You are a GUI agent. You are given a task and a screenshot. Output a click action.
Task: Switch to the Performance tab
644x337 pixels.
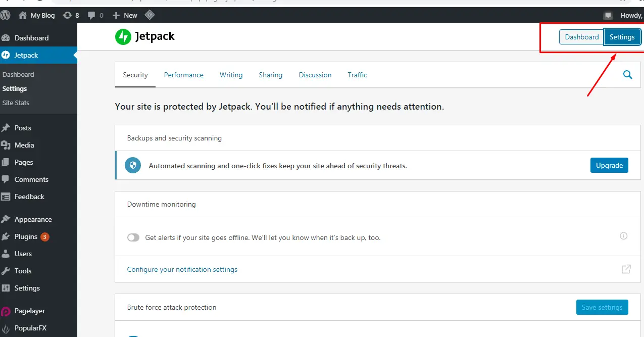184,75
